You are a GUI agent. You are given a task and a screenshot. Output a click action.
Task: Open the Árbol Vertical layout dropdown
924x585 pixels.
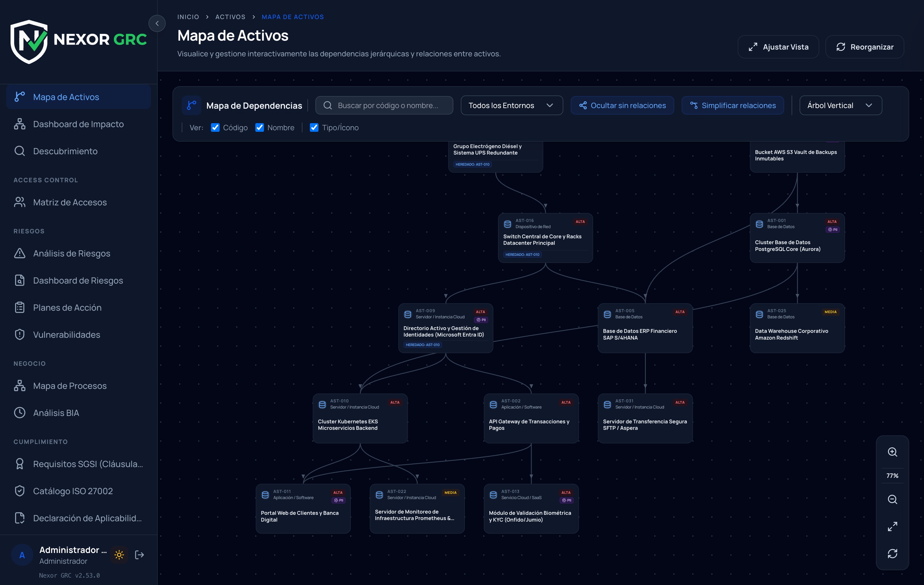click(x=840, y=105)
